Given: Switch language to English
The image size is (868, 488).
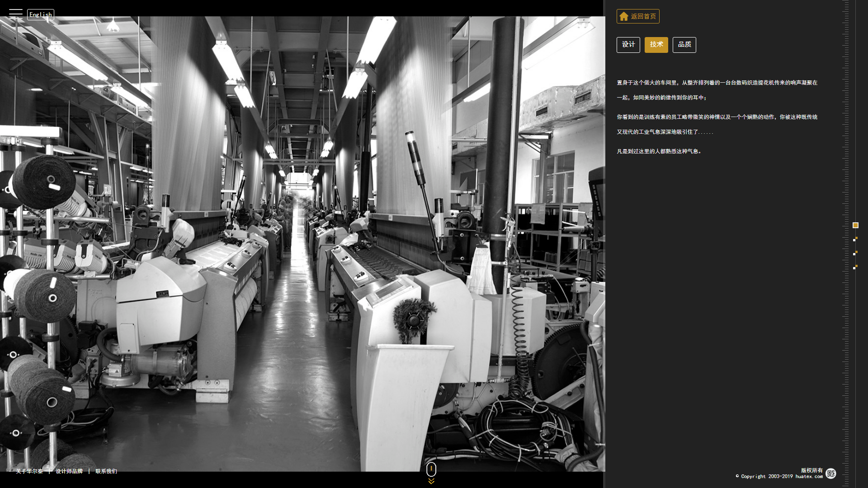Looking at the screenshot, I should coord(41,14).
